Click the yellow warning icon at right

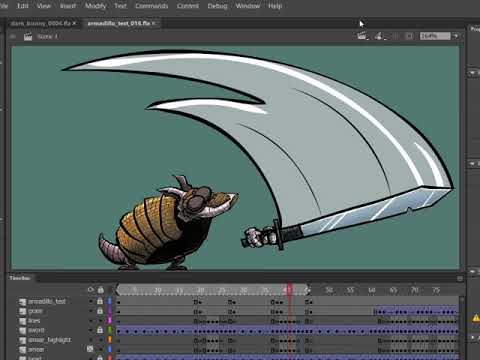[x=476, y=318]
